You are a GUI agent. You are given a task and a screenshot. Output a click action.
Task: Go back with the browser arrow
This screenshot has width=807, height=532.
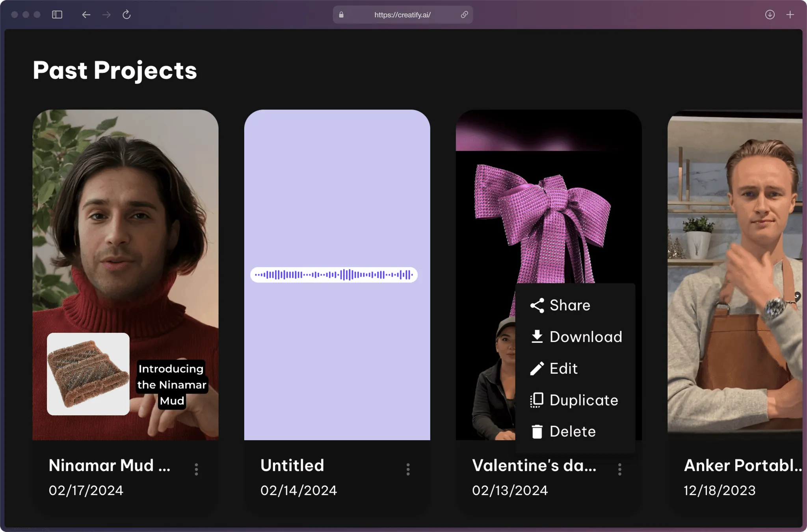pos(86,15)
